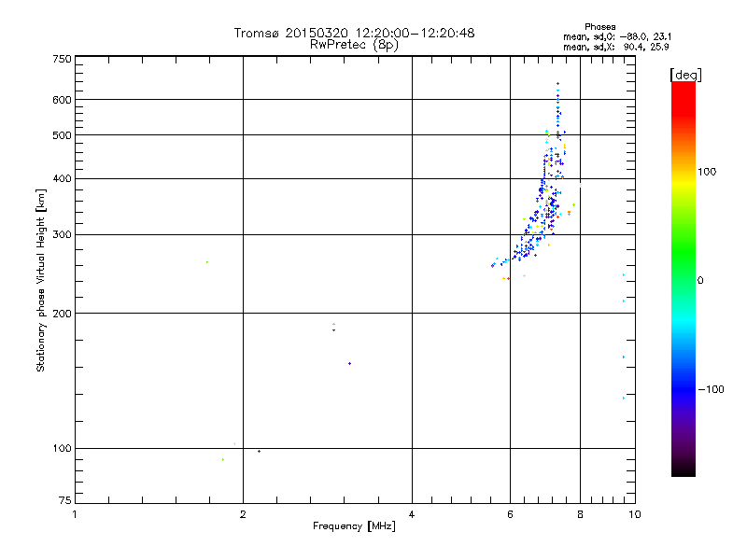Screen dimensions: 747x560
Task: Click the 'RwPretec (8p)' subtitle
Action: coord(354,45)
